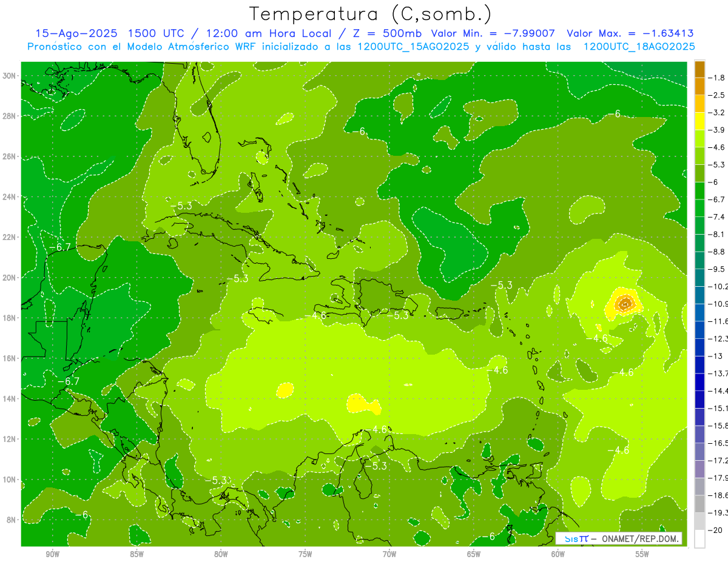Click the '16N' latitude axis label
Screen dimensions: 728x562
tap(9, 358)
